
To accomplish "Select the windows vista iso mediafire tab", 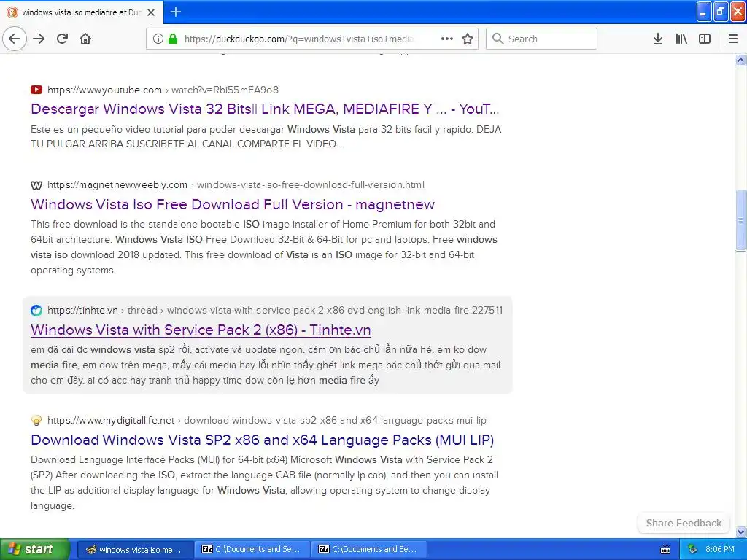I will [x=81, y=12].
